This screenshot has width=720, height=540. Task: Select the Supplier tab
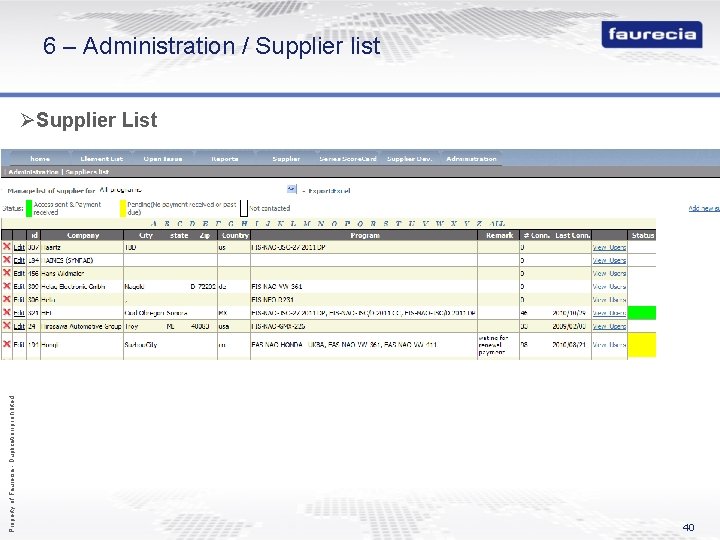pos(286,158)
